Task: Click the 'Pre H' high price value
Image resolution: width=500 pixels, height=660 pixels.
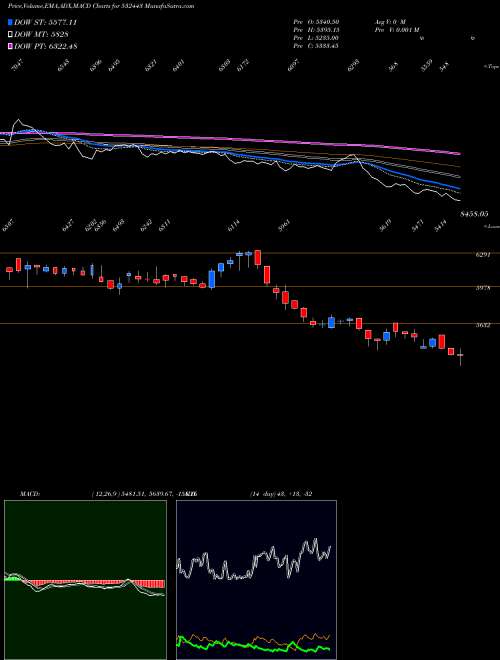Action: tap(316, 30)
